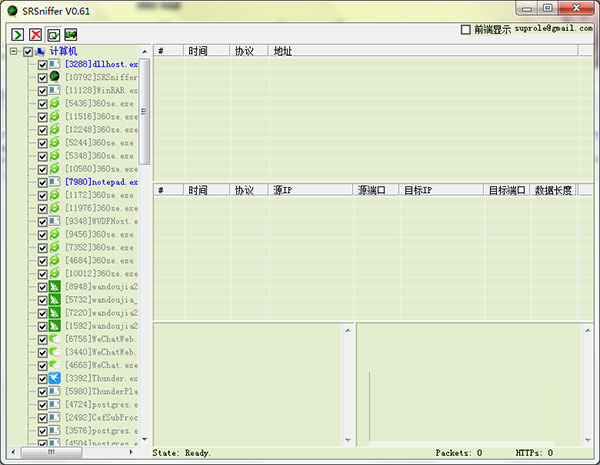Image resolution: width=600 pixels, height=465 pixels.
Task: Click the icon of [4724]postgres process
Action: (54, 404)
